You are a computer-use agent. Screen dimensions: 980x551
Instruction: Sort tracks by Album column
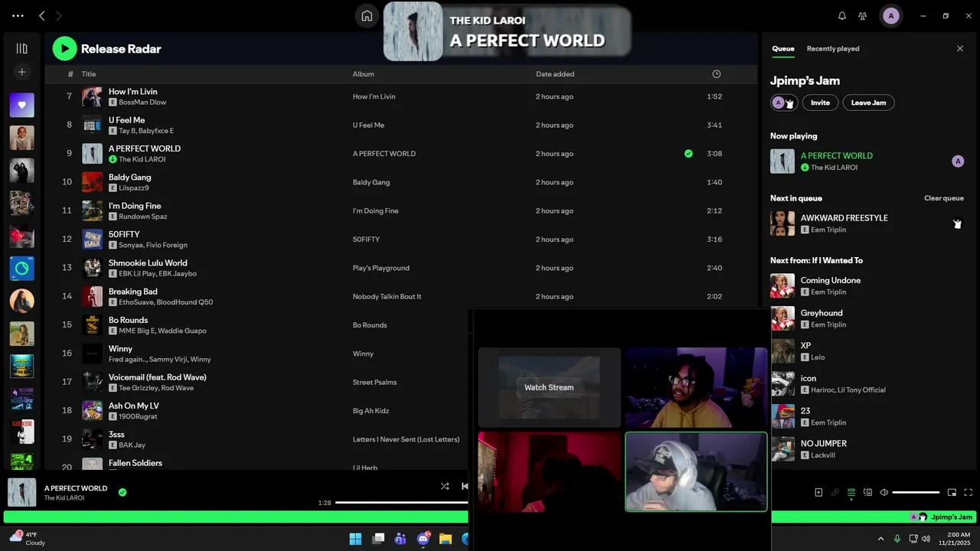click(x=363, y=74)
